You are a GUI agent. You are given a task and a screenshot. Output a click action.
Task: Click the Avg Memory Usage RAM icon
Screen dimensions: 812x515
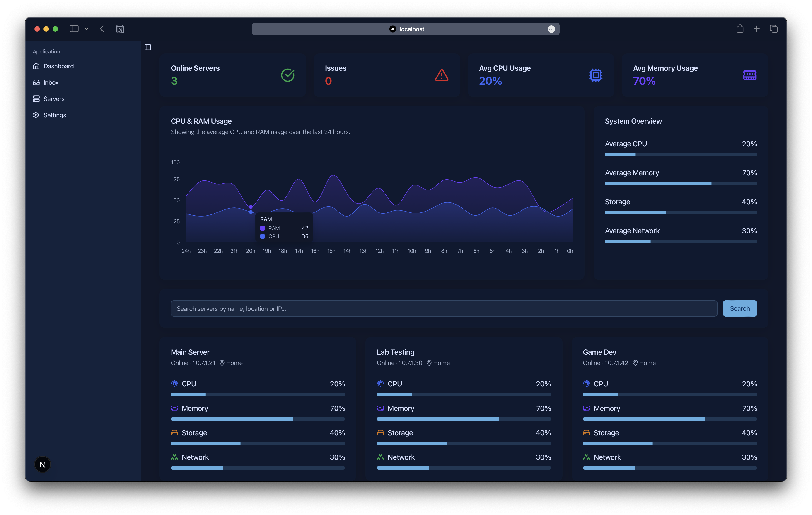[750, 75]
